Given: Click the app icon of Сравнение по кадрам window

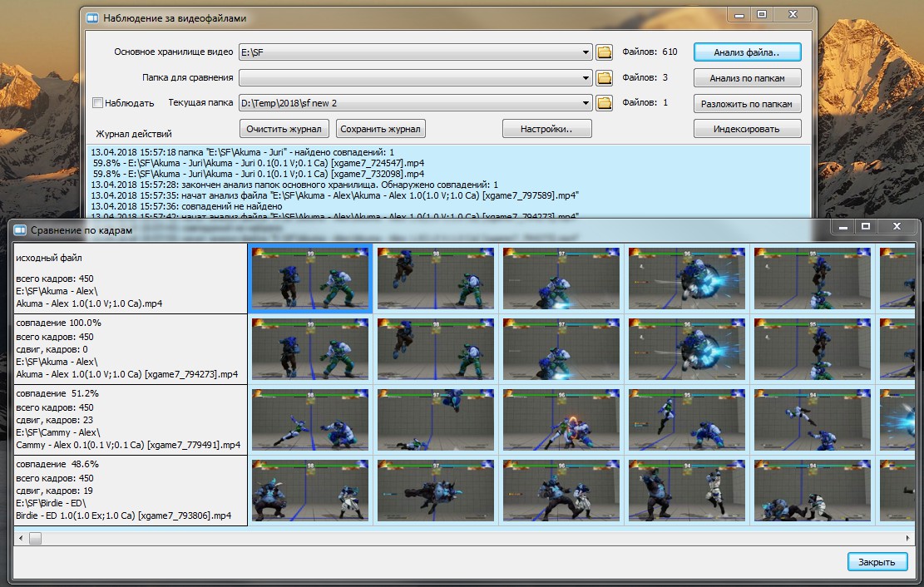Looking at the screenshot, I should pos(20,229).
